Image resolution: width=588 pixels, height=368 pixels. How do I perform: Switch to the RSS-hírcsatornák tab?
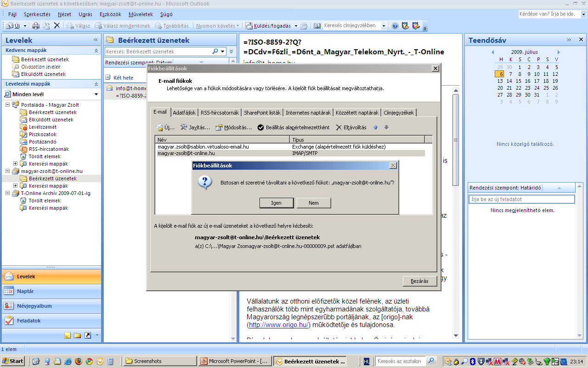(220, 113)
